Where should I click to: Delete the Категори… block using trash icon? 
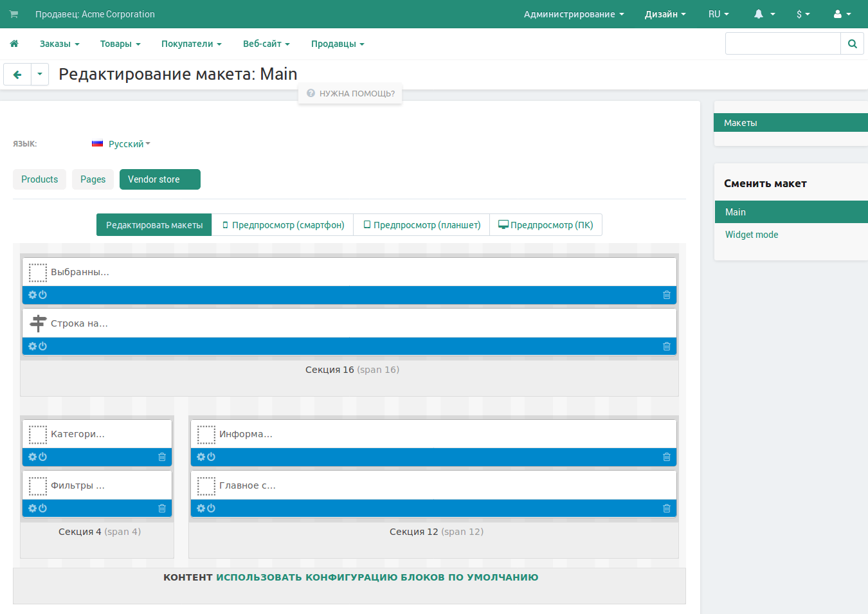[x=161, y=457]
